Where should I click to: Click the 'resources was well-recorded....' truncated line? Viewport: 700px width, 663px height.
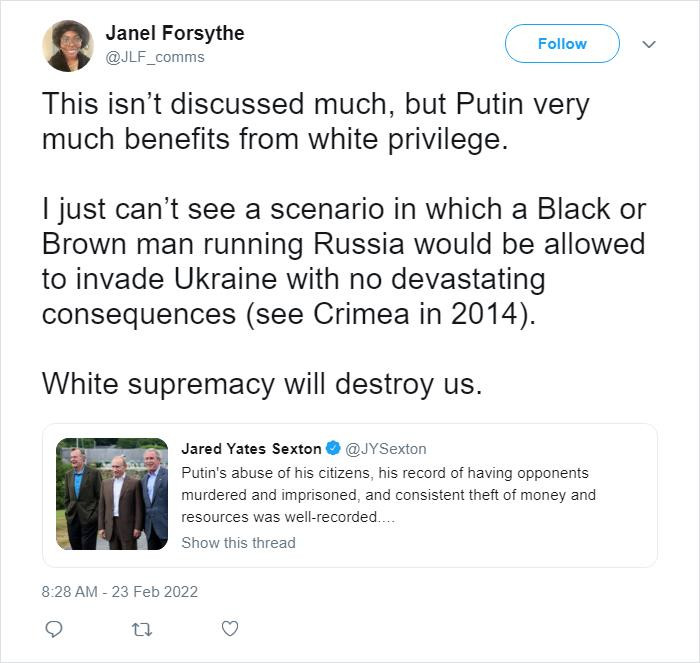[x=288, y=517]
